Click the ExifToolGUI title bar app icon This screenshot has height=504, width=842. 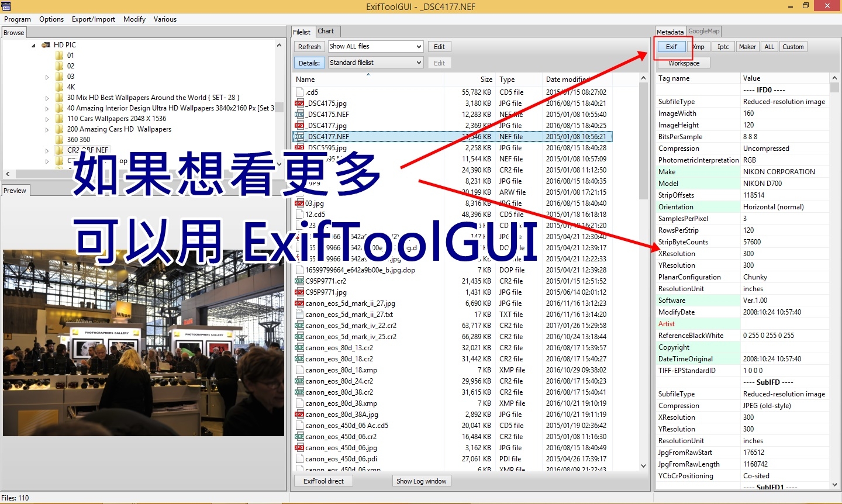(6, 6)
